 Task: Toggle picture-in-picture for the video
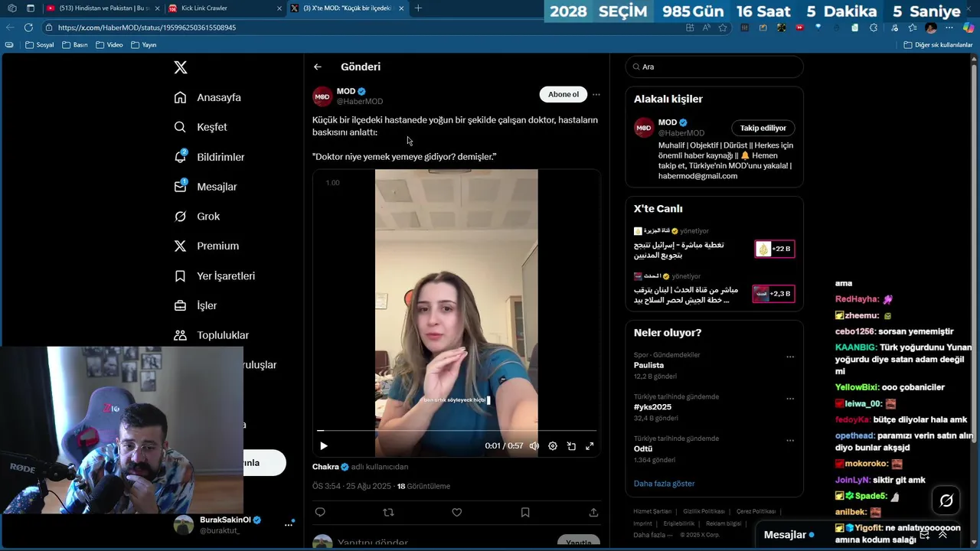pyautogui.click(x=571, y=446)
